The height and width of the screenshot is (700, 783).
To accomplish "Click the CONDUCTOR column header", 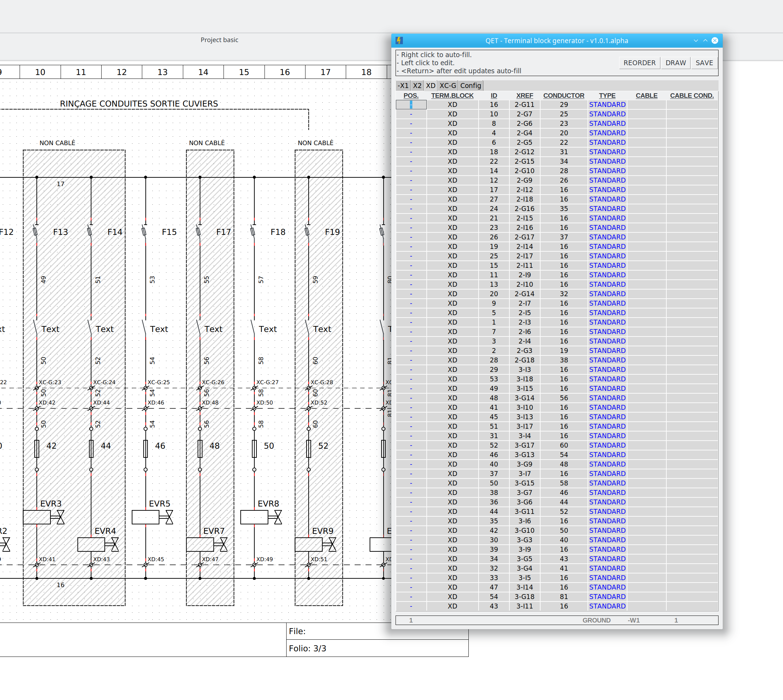I will [x=563, y=95].
